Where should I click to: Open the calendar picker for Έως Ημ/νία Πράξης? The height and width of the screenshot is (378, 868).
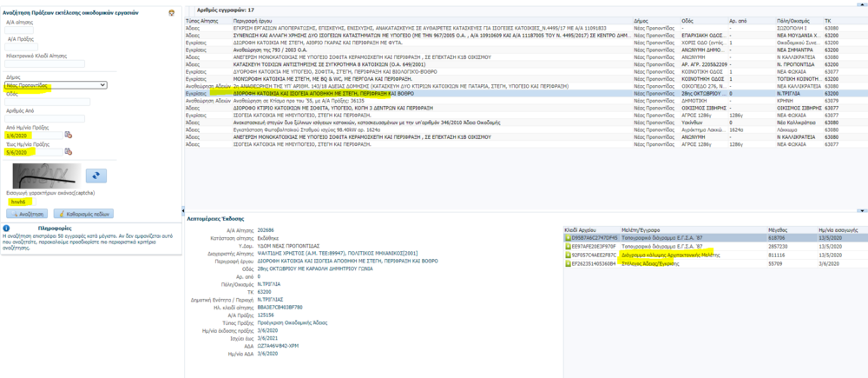pos(68,151)
